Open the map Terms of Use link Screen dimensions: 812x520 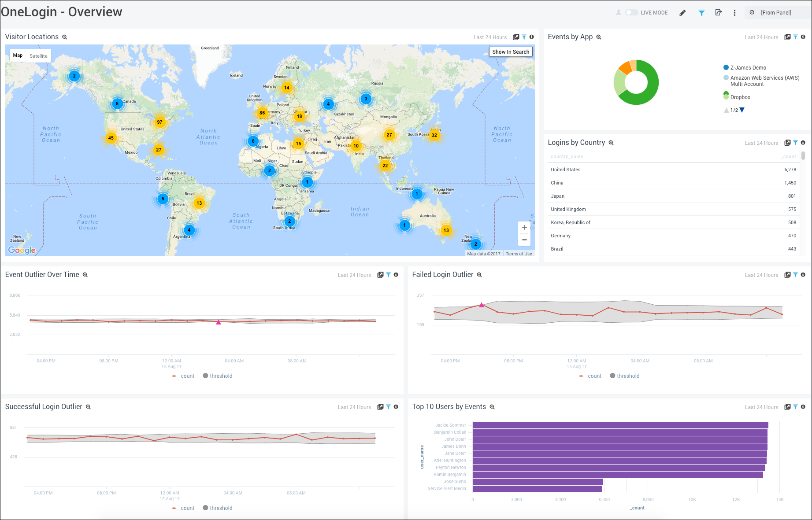point(519,254)
